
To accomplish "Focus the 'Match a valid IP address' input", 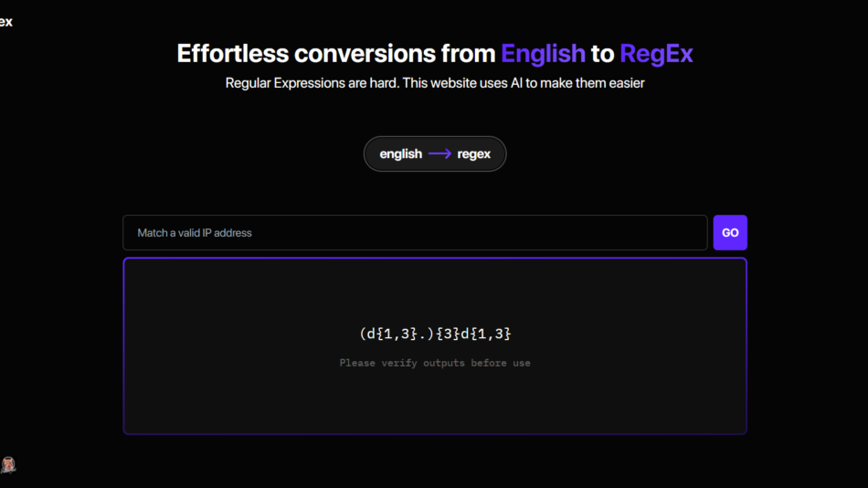I will 415,233.
